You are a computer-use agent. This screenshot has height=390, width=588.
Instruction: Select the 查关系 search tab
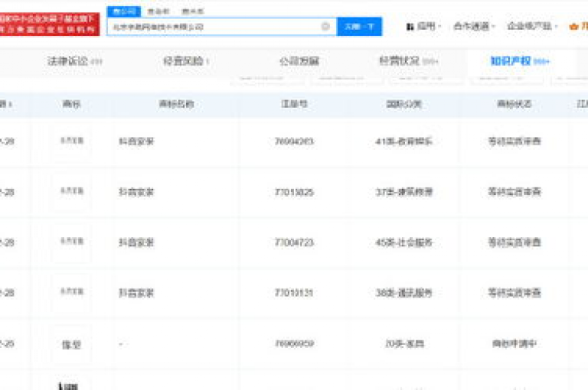coord(193,11)
